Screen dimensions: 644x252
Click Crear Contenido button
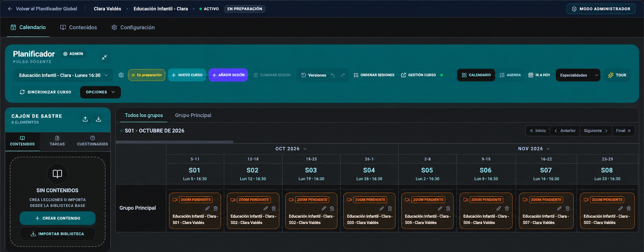point(57,218)
